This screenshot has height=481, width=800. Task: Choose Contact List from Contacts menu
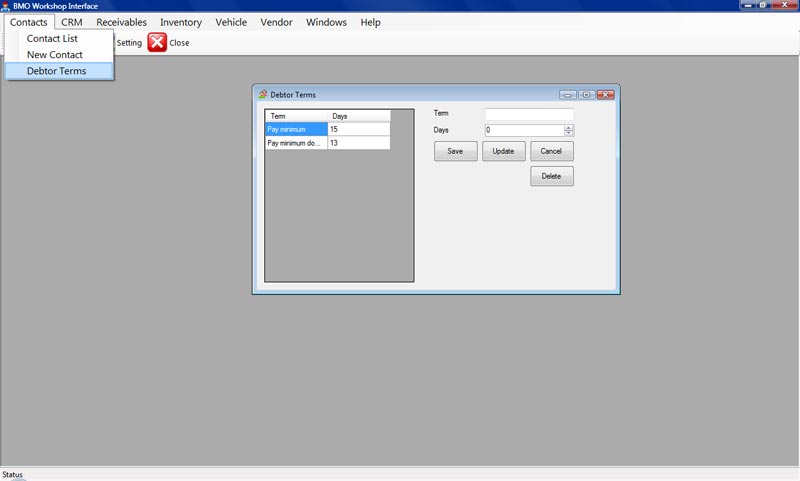click(59, 38)
